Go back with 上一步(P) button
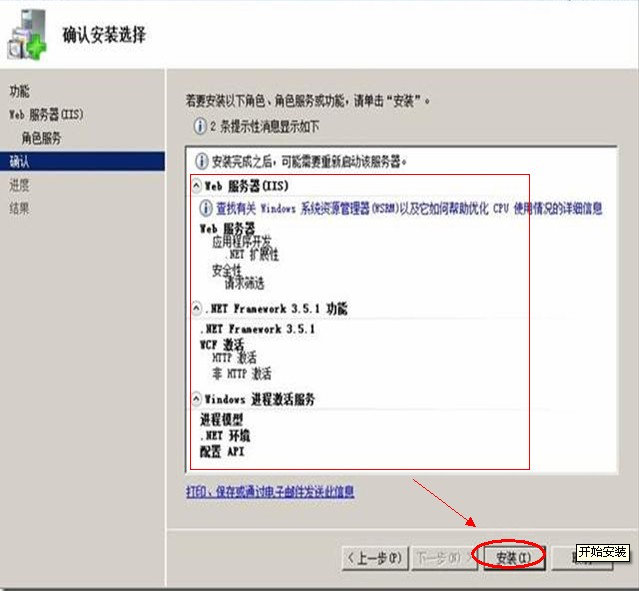 coord(375,558)
